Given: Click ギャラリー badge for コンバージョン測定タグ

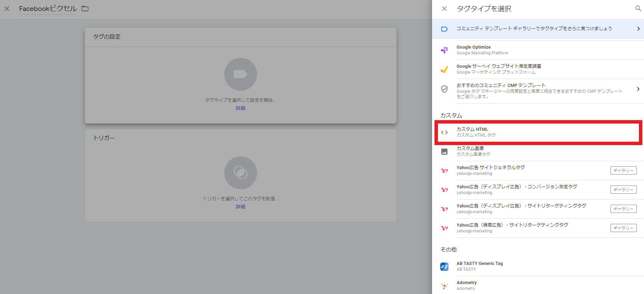Looking at the screenshot, I should tap(623, 190).
